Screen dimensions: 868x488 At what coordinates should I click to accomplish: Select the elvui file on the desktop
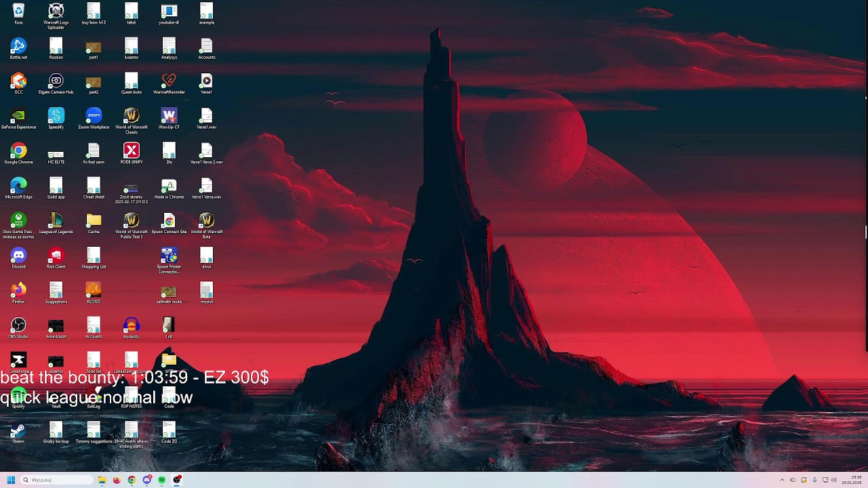point(207,258)
